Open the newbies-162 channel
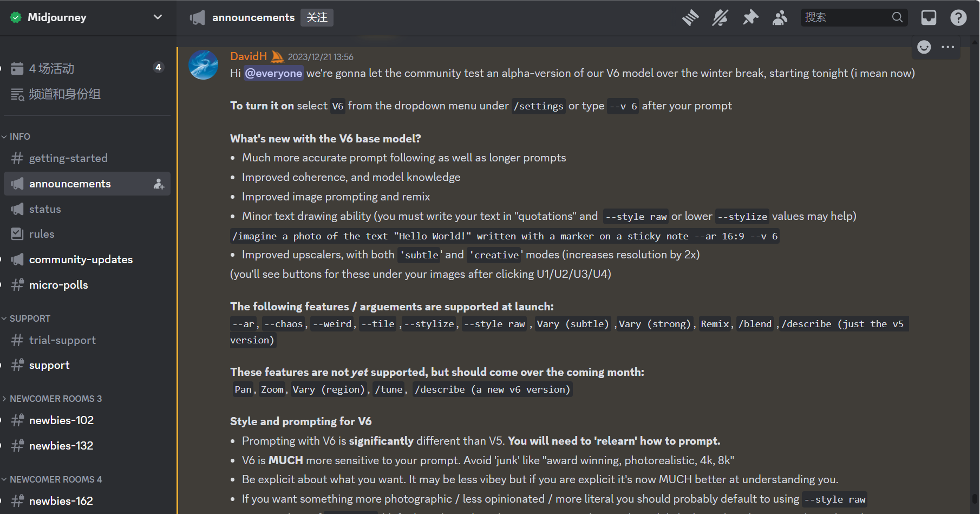The image size is (980, 514). pos(87,501)
